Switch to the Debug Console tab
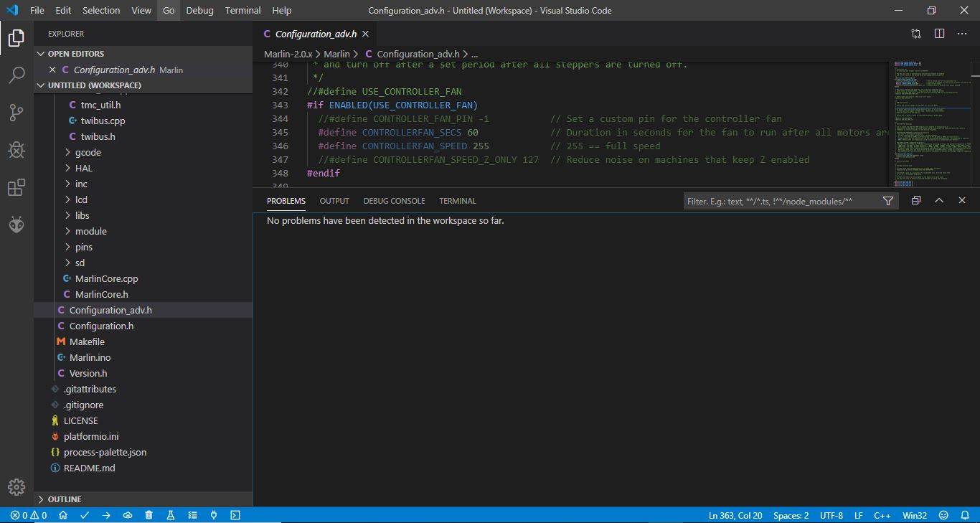 click(x=394, y=201)
